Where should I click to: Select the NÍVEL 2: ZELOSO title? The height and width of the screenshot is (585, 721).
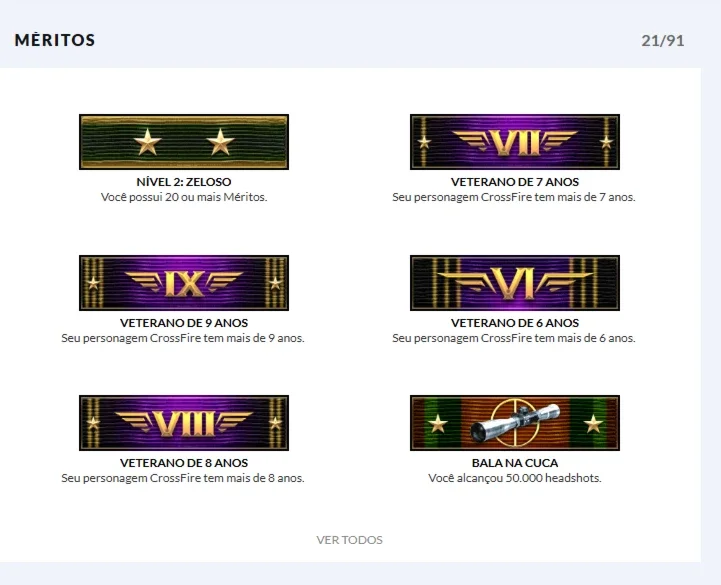pyautogui.click(x=184, y=182)
